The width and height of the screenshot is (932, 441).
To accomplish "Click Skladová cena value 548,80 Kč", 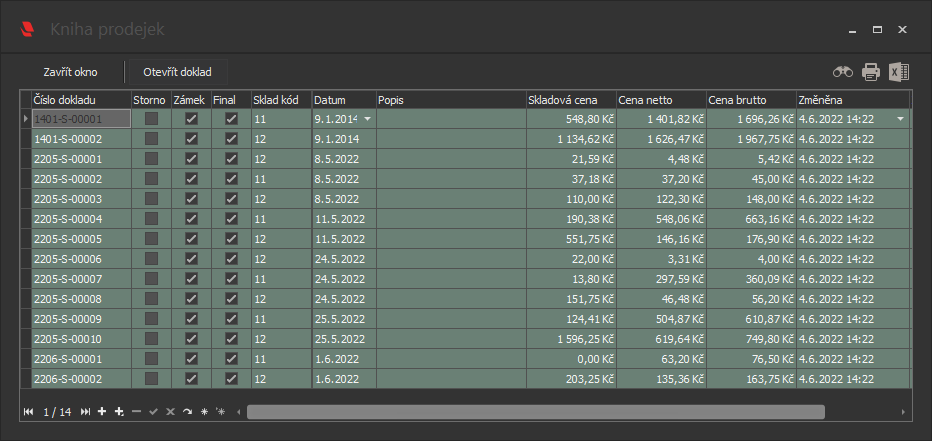I will [x=571, y=119].
